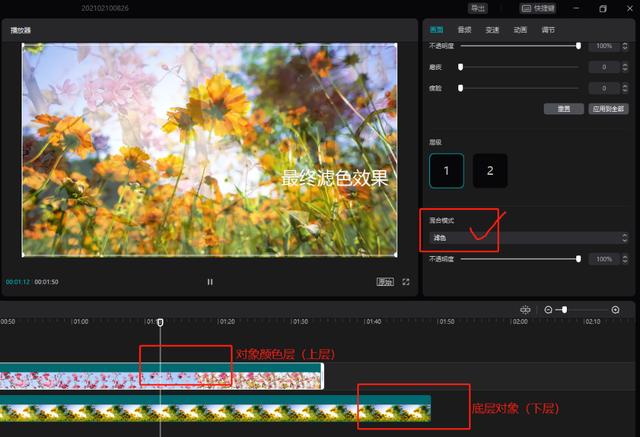Open the 动画 tab
The image size is (640, 437).
click(x=520, y=30)
